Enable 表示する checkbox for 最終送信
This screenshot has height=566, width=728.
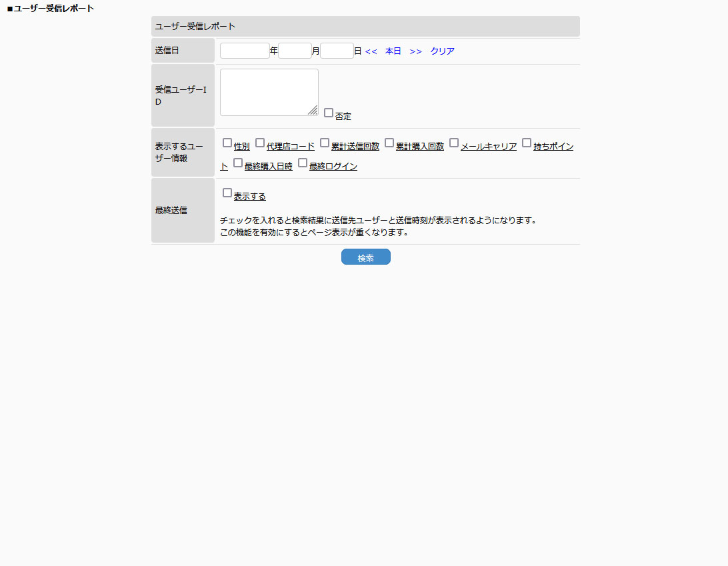coord(227,193)
